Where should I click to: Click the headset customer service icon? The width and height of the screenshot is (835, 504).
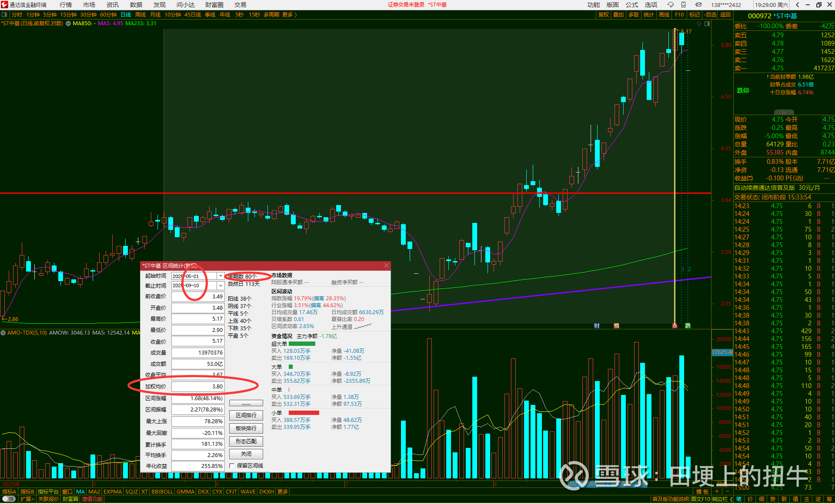coord(671,5)
